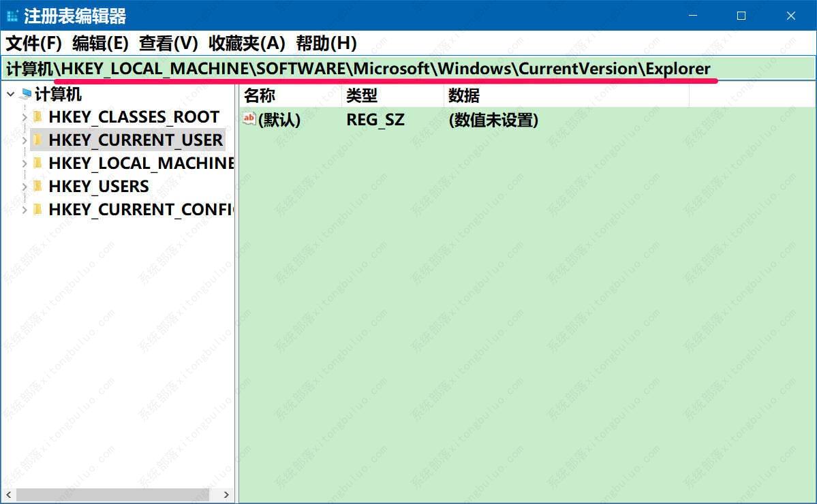Click the HKEY_USERS folder icon
This screenshot has height=504, width=817.
[37, 186]
